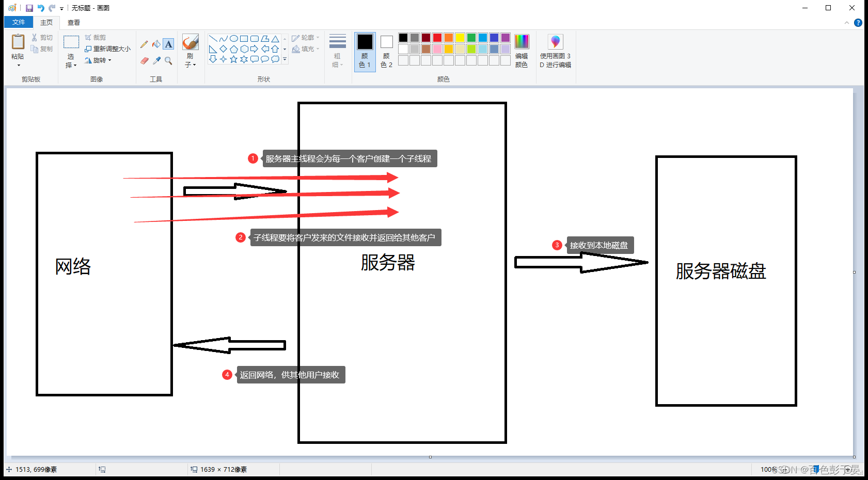Click the 编辑颜色 (Edit colors) button
This screenshot has width=868, height=480.
tap(522, 51)
